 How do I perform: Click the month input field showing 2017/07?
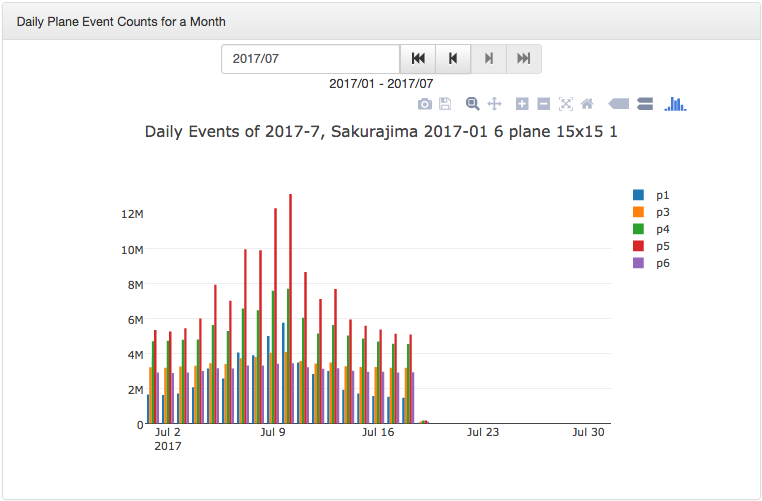[x=310, y=59]
